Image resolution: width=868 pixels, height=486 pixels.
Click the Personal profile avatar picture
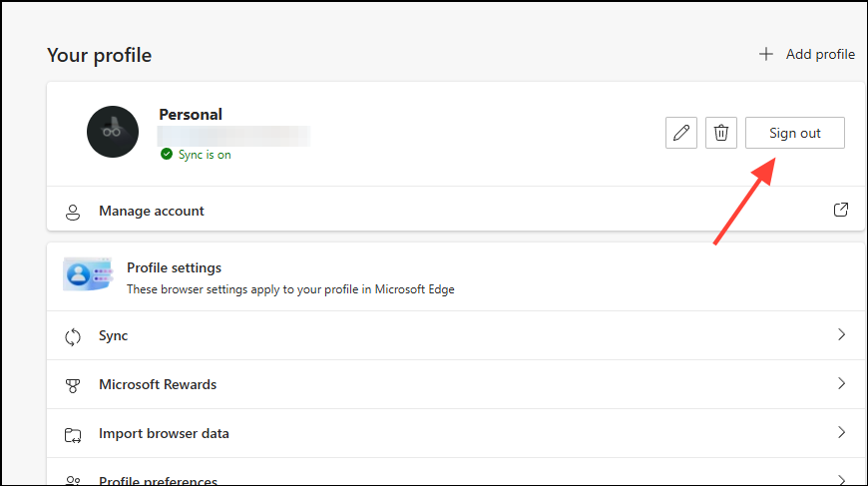click(113, 132)
